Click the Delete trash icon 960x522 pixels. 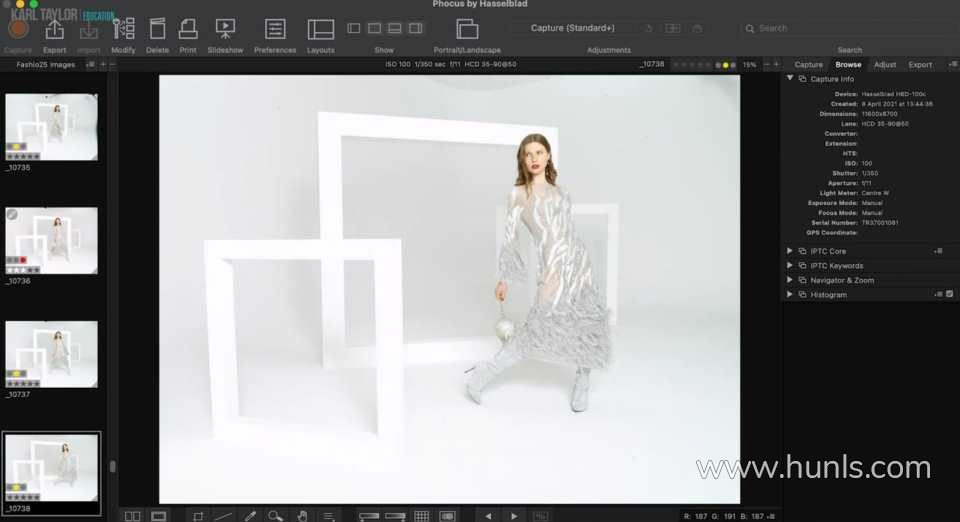(x=157, y=30)
